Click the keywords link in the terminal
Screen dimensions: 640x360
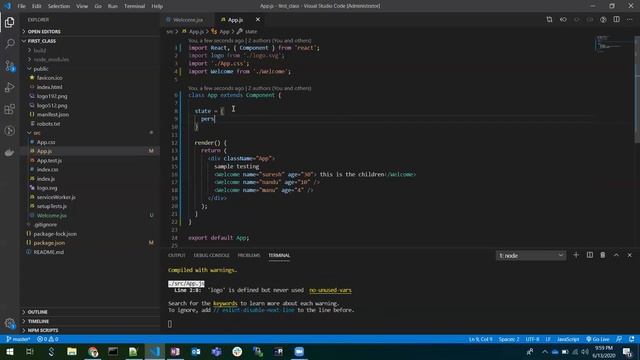point(225,303)
